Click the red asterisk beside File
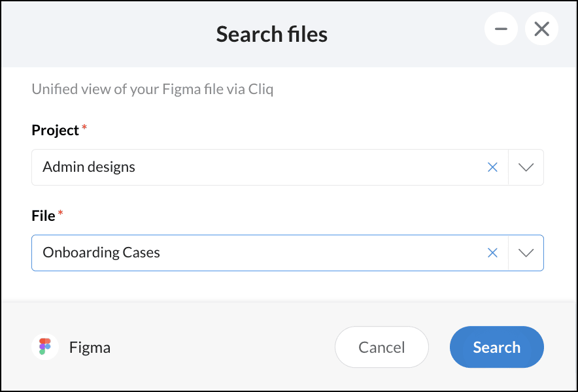The height and width of the screenshot is (392, 578). click(61, 214)
